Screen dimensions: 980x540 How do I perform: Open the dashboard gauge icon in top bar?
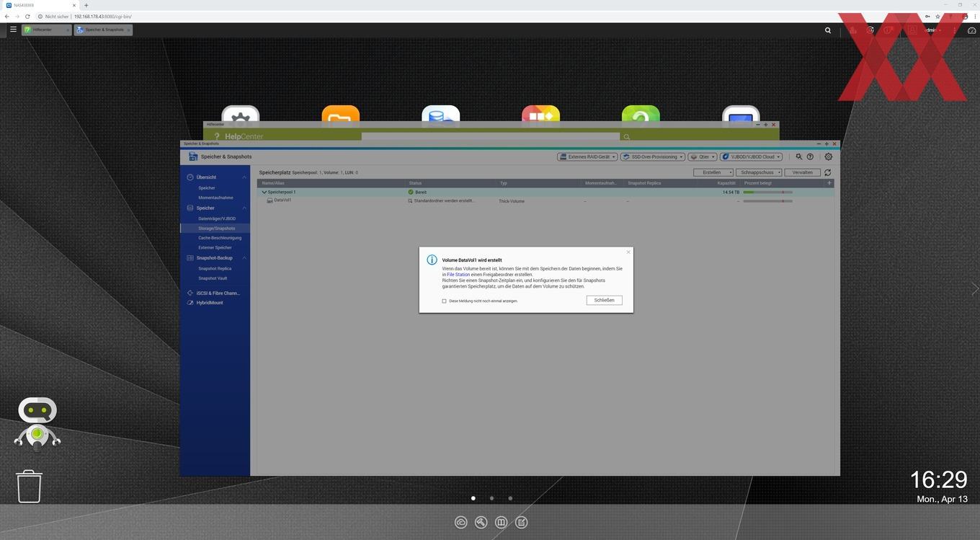point(971,30)
